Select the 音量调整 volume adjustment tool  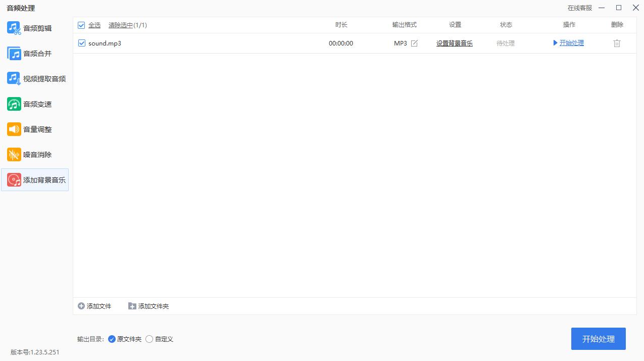pyautogui.click(x=35, y=129)
